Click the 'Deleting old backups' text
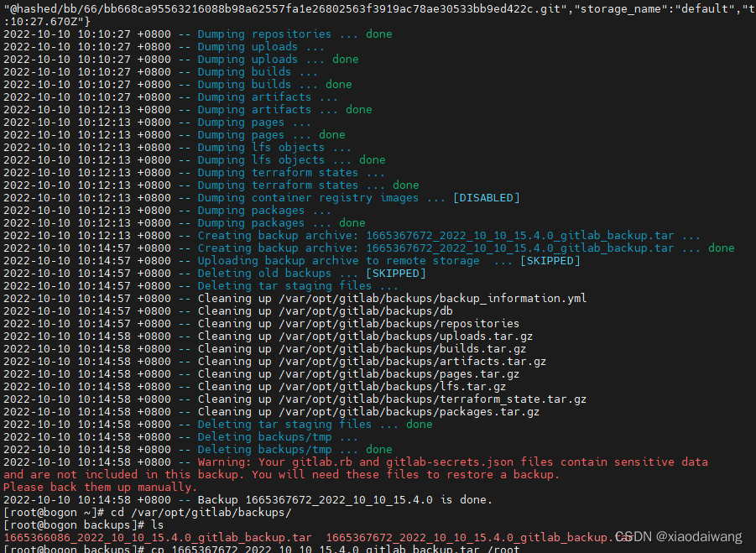This screenshot has height=553, width=756. [264, 274]
